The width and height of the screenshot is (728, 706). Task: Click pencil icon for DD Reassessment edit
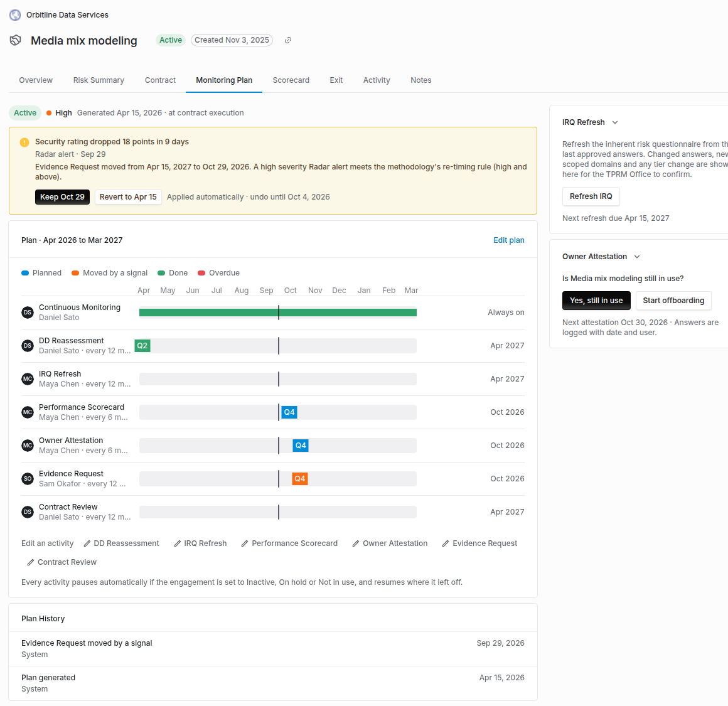pos(87,543)
